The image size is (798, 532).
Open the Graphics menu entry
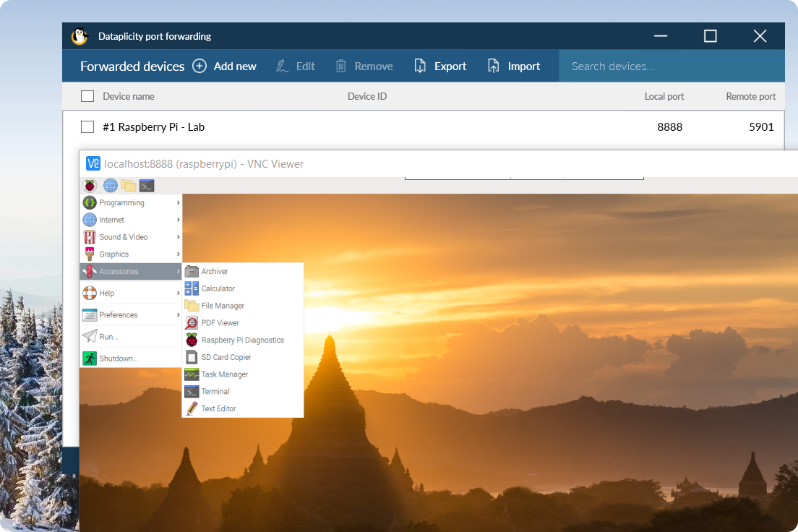pyautogui.click(x=132, y=254)
